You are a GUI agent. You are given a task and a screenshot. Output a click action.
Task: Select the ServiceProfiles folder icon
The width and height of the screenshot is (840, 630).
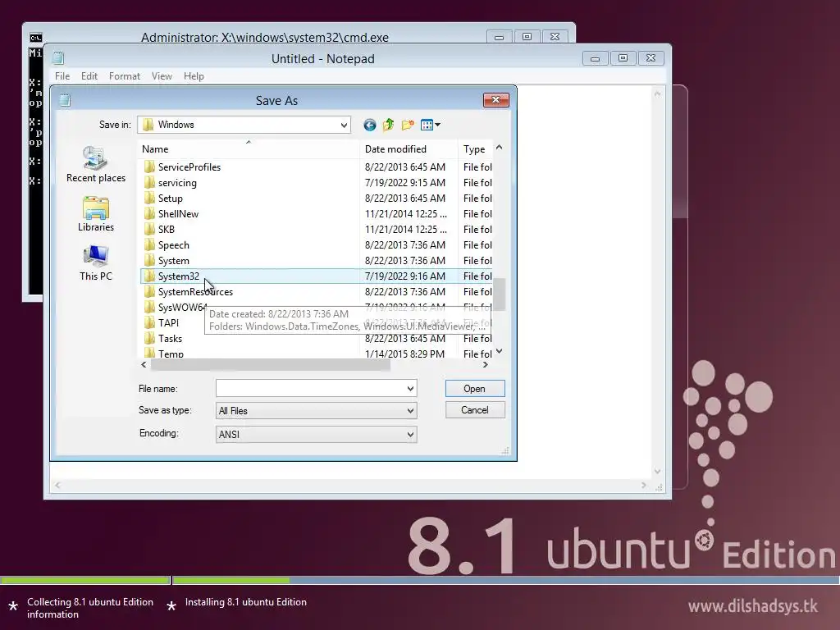tap(149, 167)
